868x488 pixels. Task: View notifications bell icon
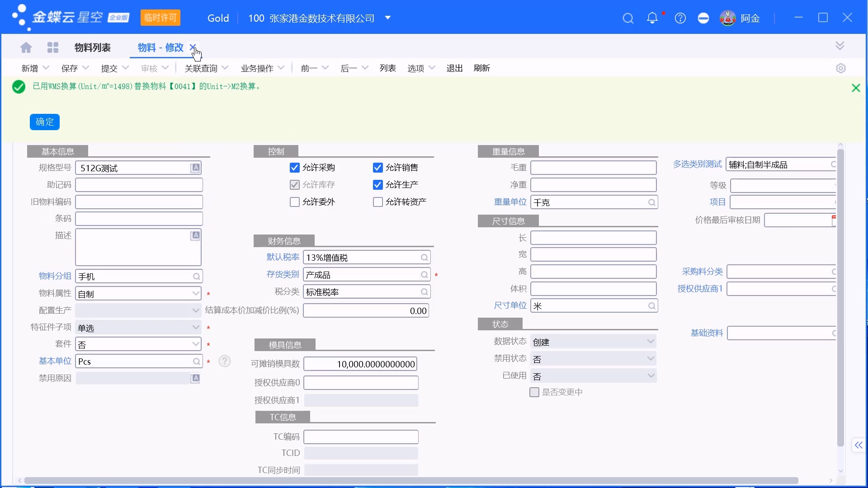[652, 18]
